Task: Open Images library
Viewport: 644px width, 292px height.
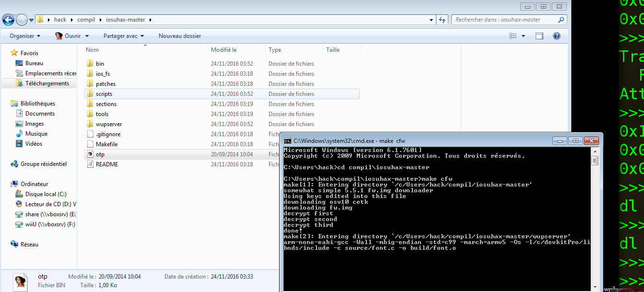Action: pyautogui.click(x=35, y=124)
